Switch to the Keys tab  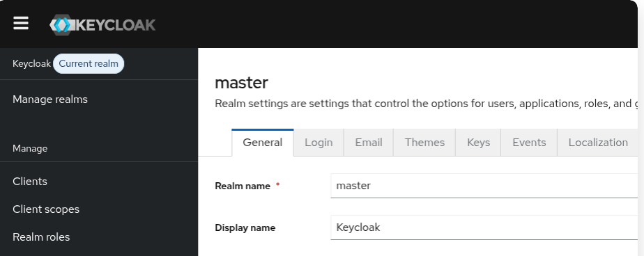[478, 143]
